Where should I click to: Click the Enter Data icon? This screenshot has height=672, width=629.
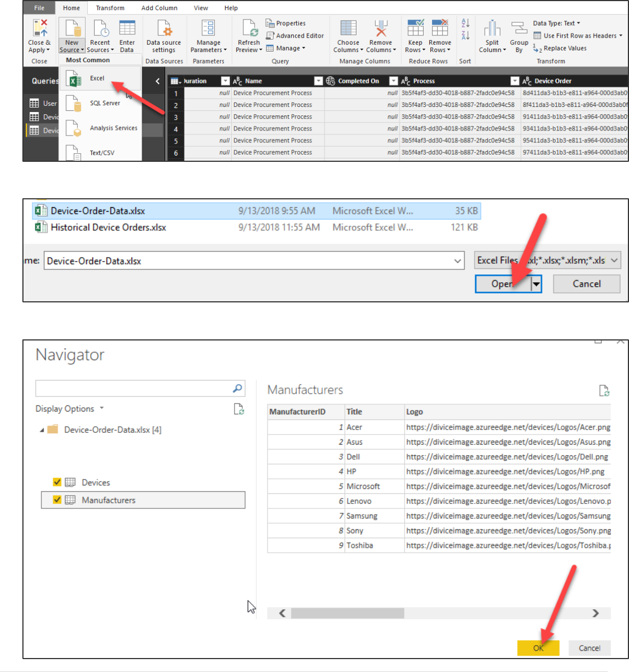(127, 29)
